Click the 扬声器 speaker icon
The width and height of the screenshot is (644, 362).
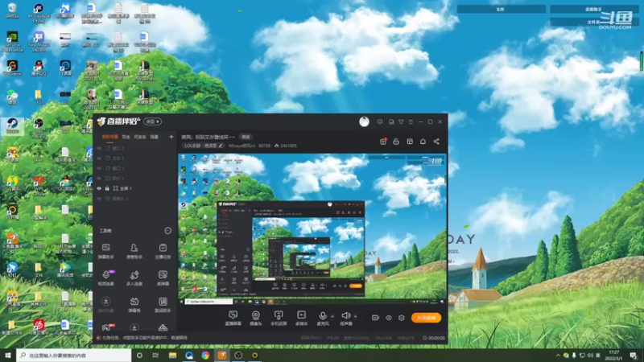coord(346,315)
